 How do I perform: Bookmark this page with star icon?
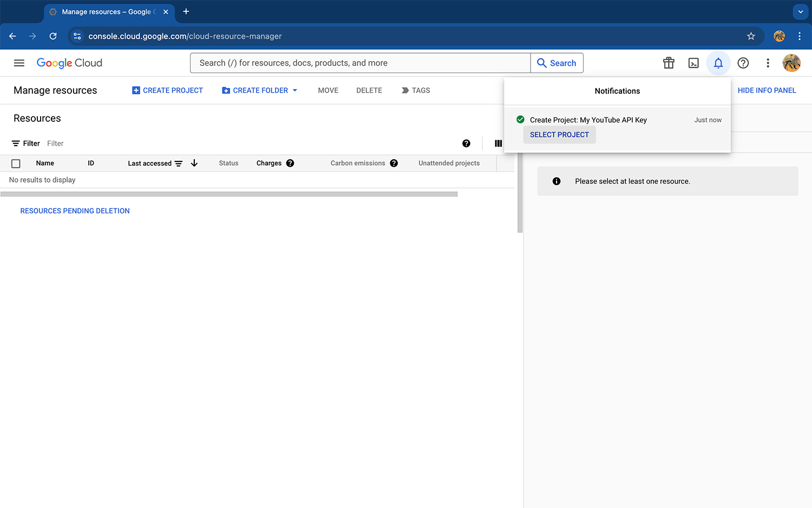pos(751,36)
